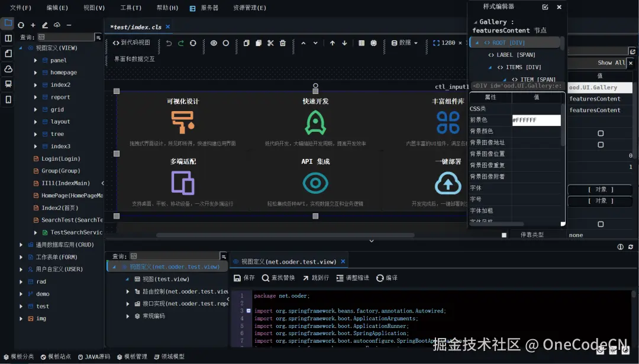Open the 文件(F) menu
Screen dimensions: 639x364
(x=20, y=8)
